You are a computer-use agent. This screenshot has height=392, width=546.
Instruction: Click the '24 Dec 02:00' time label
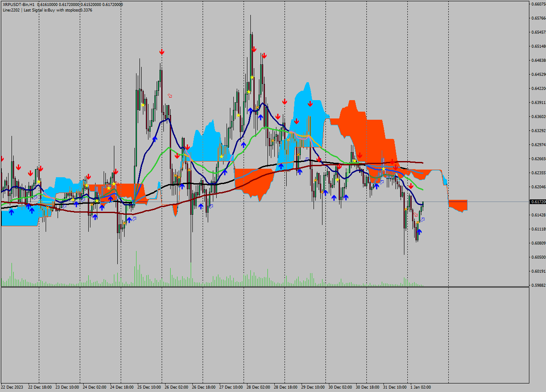[x=94, y=387]
